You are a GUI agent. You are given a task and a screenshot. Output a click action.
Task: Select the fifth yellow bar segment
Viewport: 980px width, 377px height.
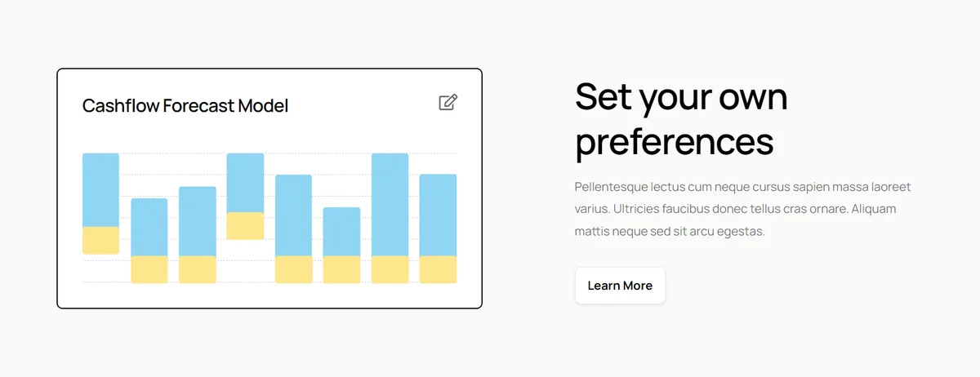tap(293, 269)
